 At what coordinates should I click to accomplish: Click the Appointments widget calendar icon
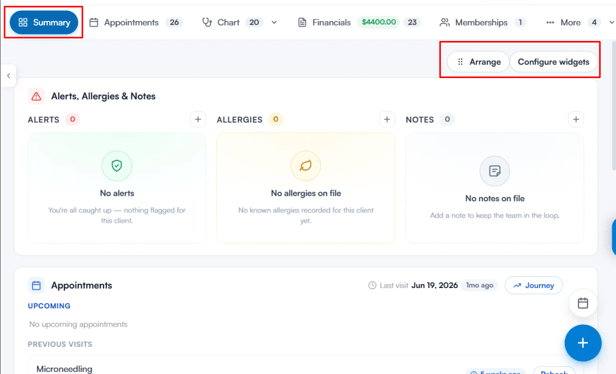[x=36, y=285]
